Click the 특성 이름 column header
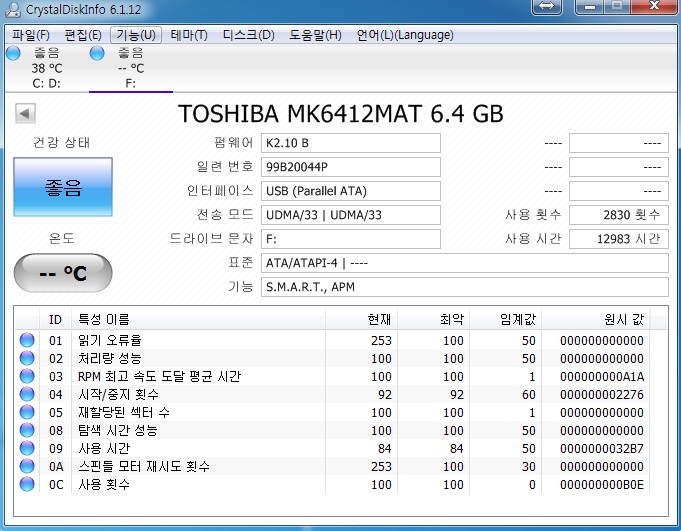This screenshot has height=531, width=681. click(x=199, y=320)
